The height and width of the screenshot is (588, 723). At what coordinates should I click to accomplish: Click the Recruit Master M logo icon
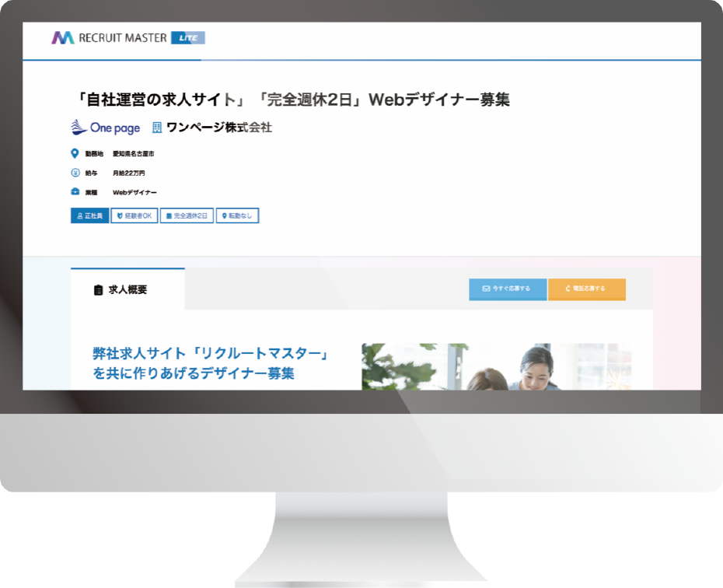(x=63, y=37)
